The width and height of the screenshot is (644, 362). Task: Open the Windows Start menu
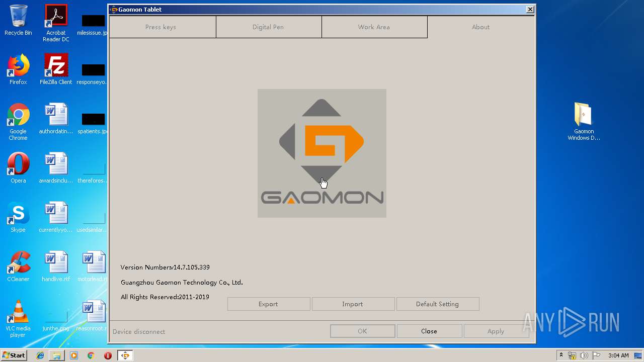pyautogui.click(x=14, y=355)
